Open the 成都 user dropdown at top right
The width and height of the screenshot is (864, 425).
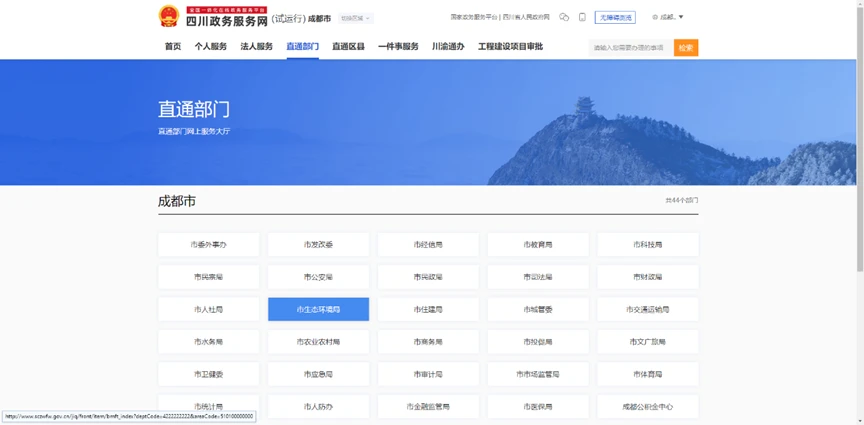(668, 17)
